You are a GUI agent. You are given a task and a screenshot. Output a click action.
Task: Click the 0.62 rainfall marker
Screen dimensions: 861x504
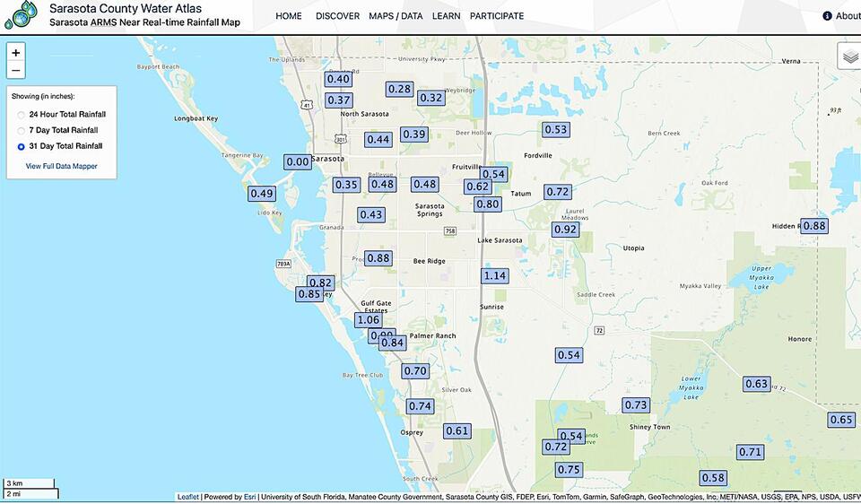click(477, 187)
